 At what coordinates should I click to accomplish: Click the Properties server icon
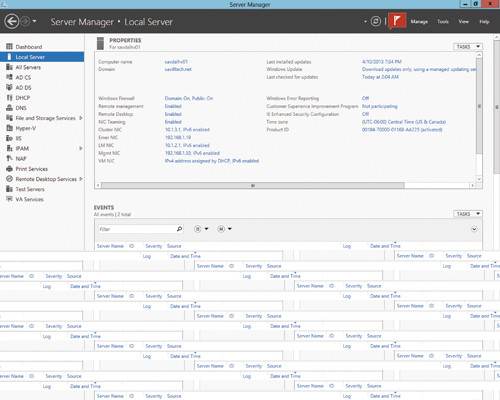tap(100, 43)
